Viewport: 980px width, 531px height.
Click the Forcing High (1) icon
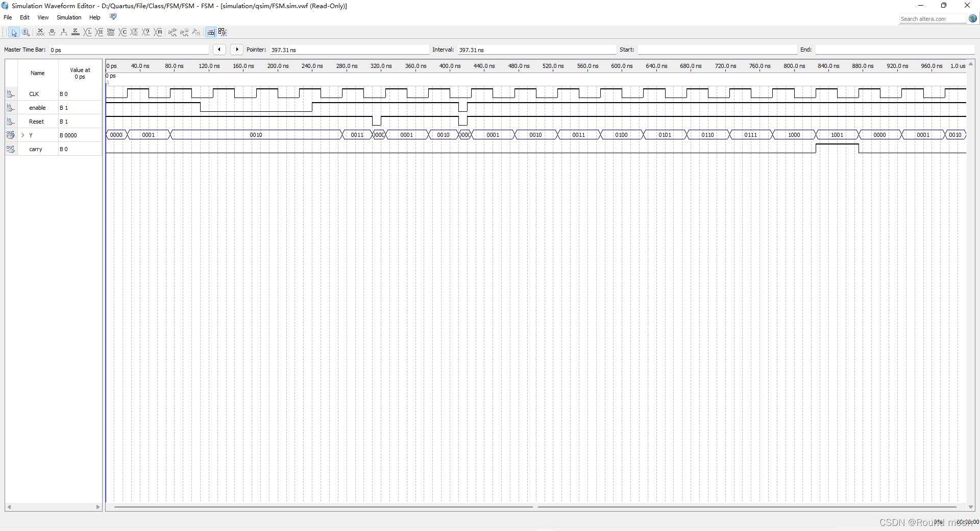click(64, 32)
